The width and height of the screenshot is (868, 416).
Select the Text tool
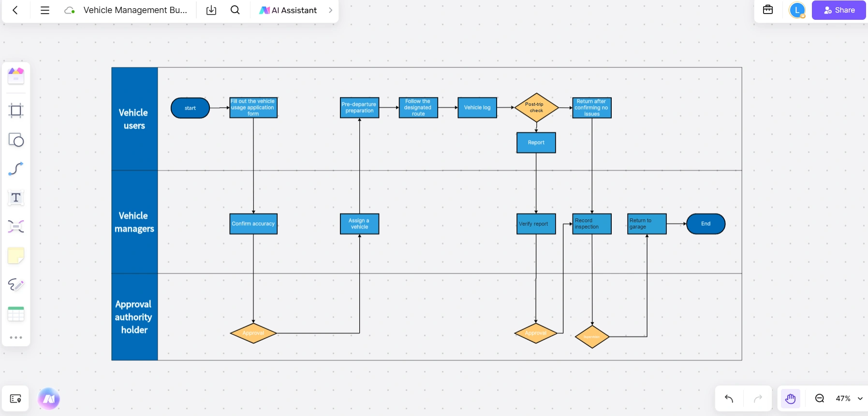point(16,198)
